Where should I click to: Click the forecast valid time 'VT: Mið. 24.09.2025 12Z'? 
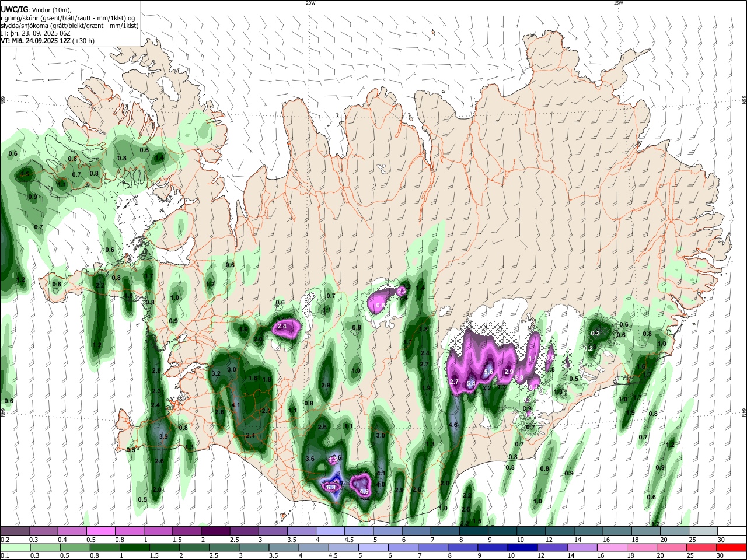pos(36,41)
